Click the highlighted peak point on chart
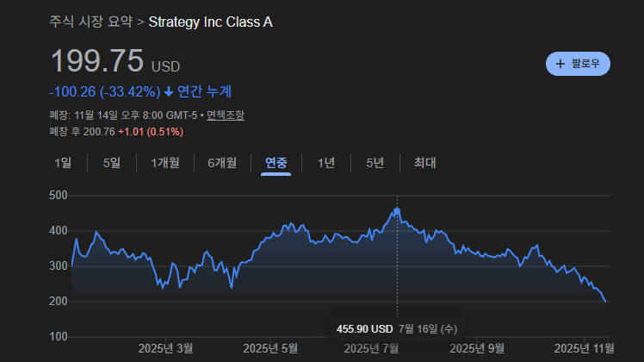 click(397, 210)
